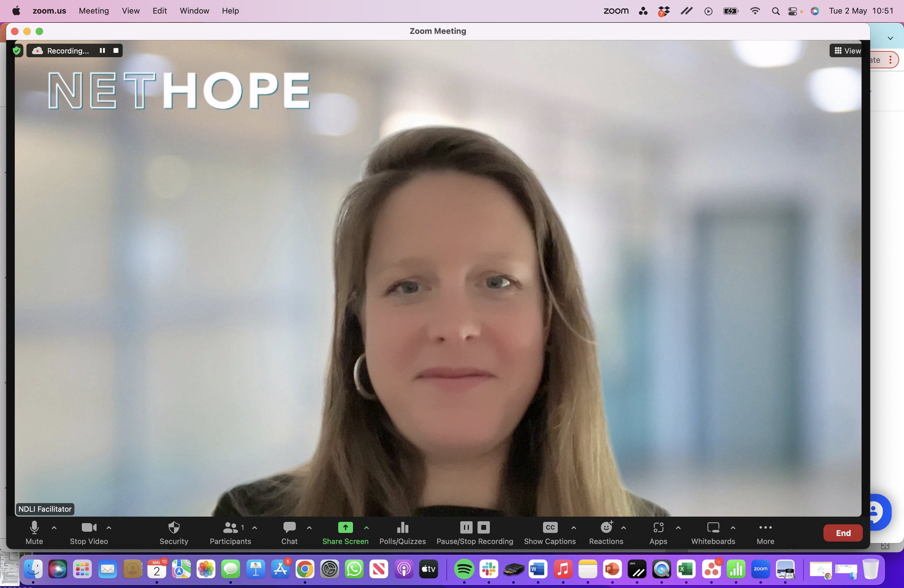Expand Share Screen options arrow

point(367,528)
